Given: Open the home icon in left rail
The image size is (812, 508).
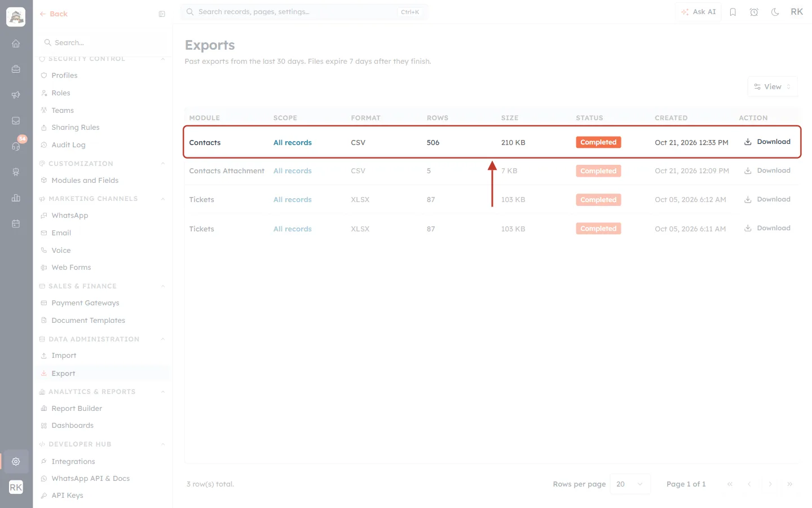Looking at the screenshot, I should (16, 43).
